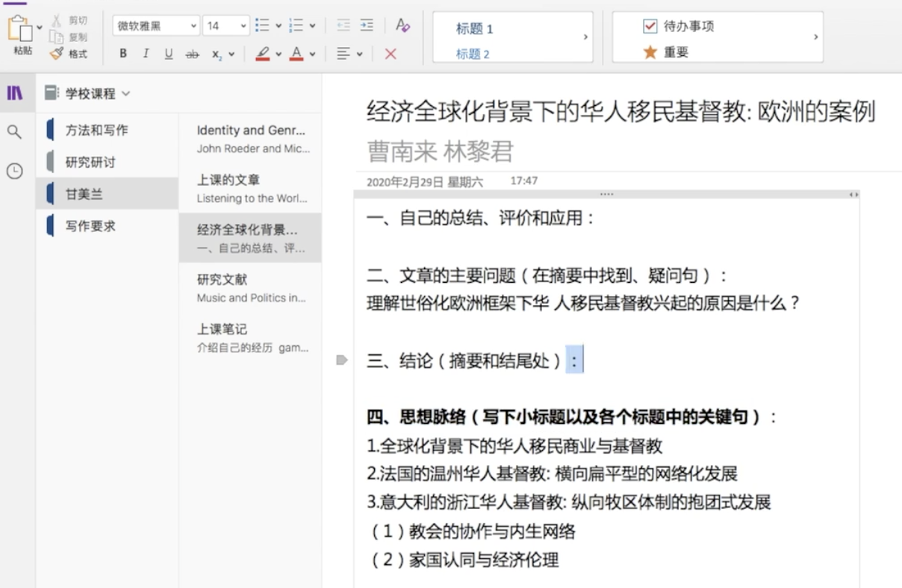Click the line 二、文章的主要问题
Screen dimensions: 902x588
pos(547,275)
